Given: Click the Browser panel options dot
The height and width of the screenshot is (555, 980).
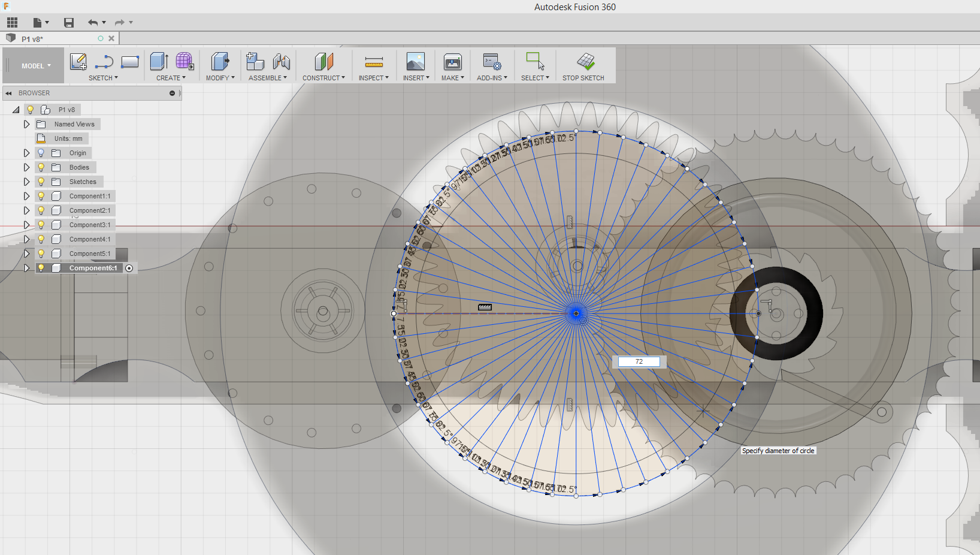Looking at the screenshot, I should 172,93.
